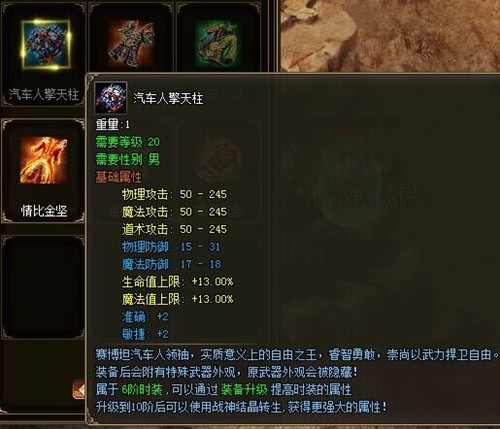The image size is (500, 429).
Task: Click the 汽车人擎天柱 label under icon
Action: point(44,94)
